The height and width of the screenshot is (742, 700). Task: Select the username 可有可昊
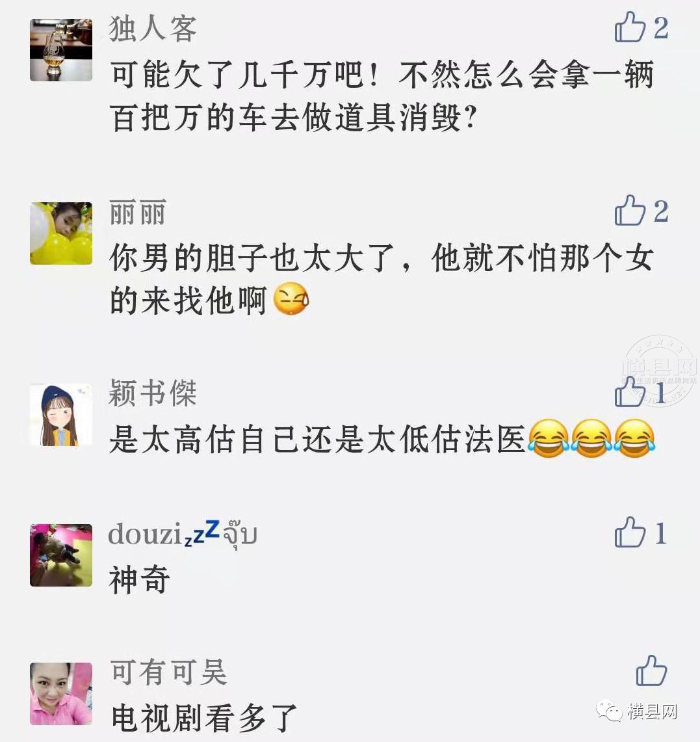coord(168,672)
